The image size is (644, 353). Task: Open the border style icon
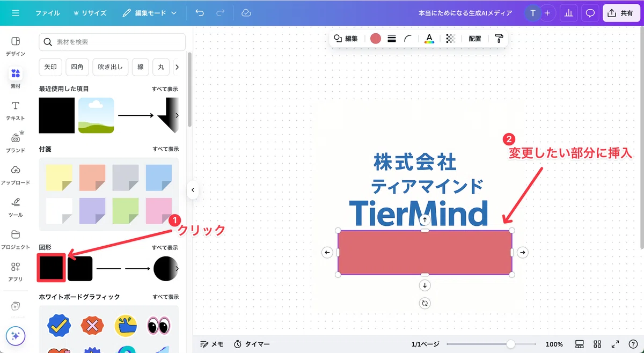(392, 38)
